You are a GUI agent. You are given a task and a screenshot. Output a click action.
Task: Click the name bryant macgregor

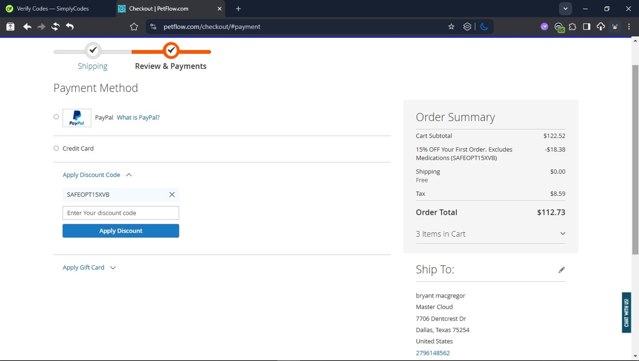click(x=440, y=296)
